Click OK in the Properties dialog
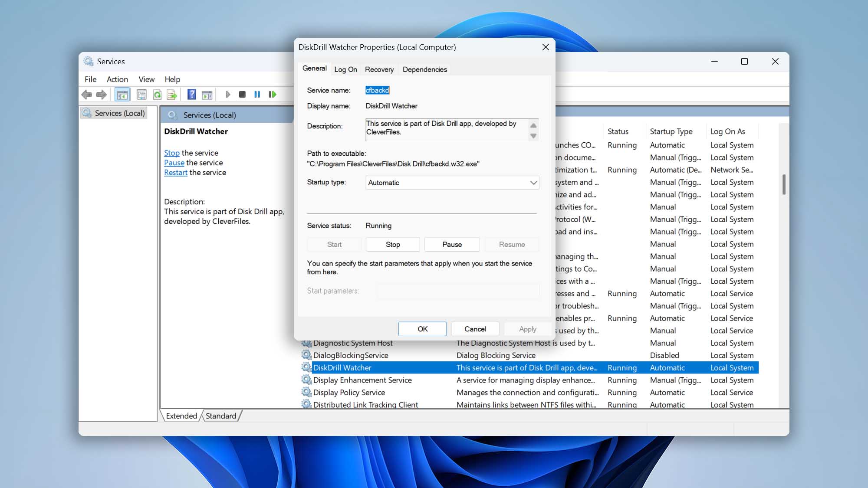Viewport: 868px width, 488px height. 422,329
